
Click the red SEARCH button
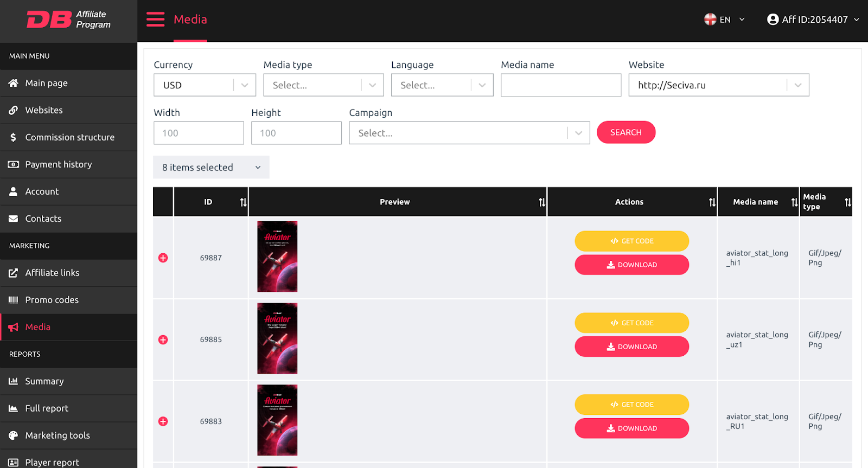pos(626,132)
